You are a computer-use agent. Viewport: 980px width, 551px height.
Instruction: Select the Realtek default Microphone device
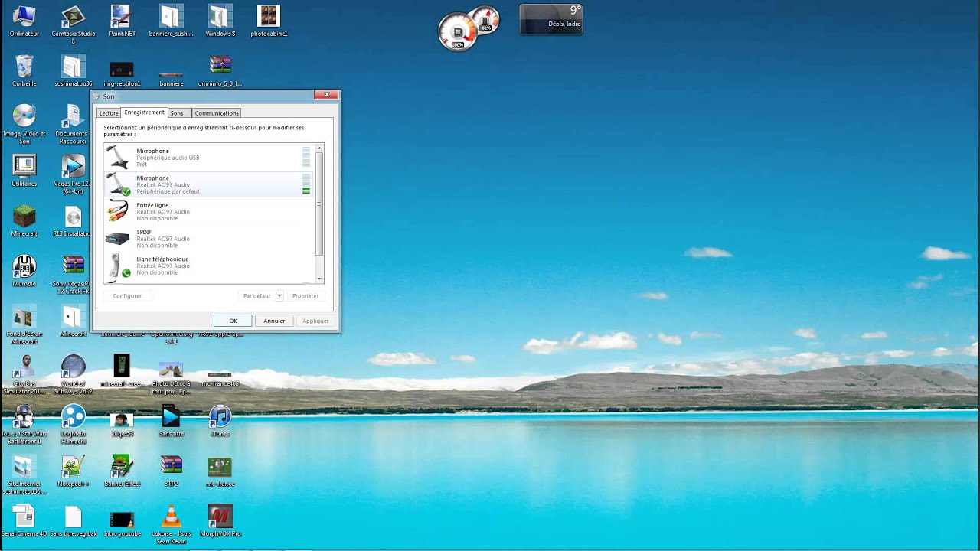point(208,184)
